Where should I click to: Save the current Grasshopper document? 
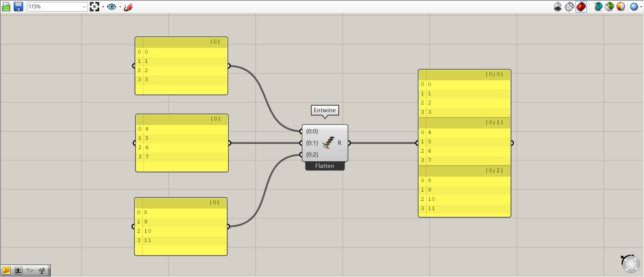[x=18, y=6]
